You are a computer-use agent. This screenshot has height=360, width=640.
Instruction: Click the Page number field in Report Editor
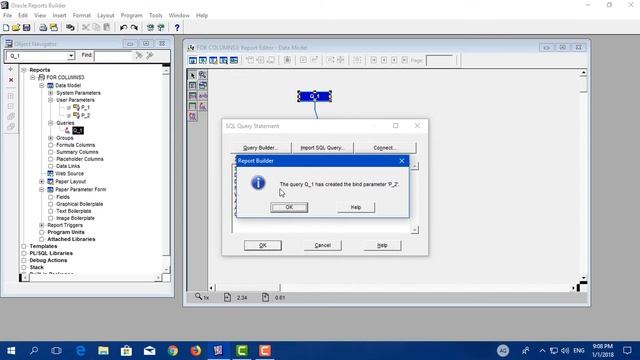tap(439, 60)
